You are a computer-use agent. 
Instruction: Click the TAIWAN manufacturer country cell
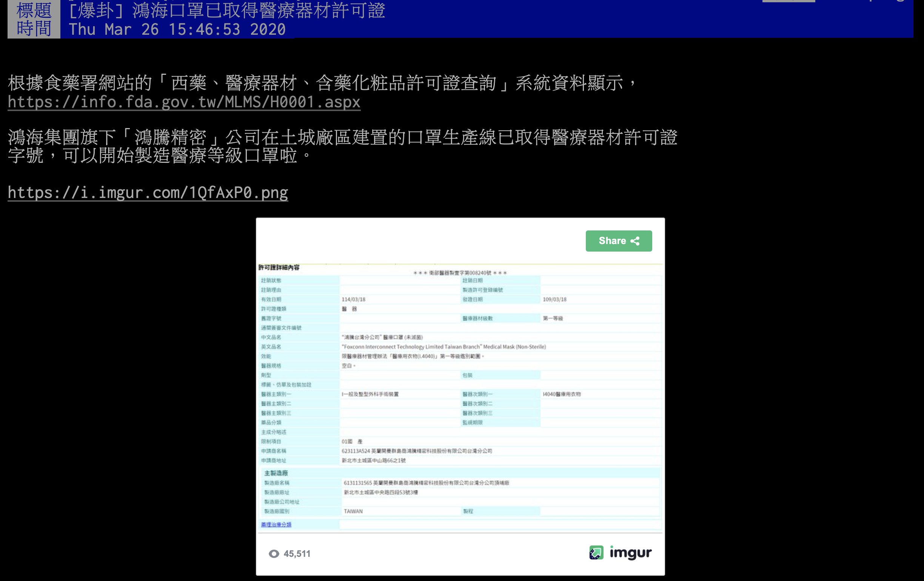(x=353, y=511)
